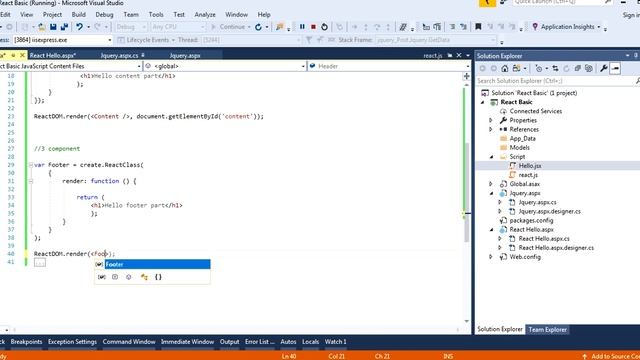Stop debugging with red square button

(313, 27)
